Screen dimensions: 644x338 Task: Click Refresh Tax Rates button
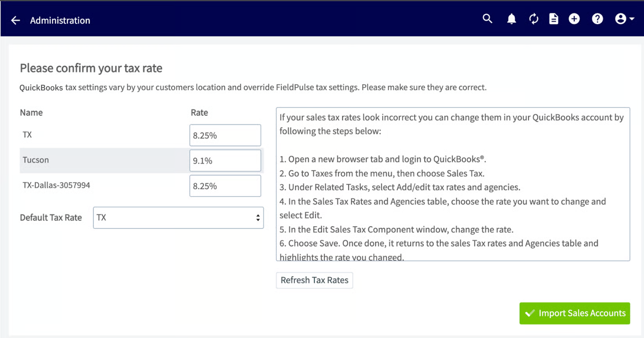click(x=315, y=280)
